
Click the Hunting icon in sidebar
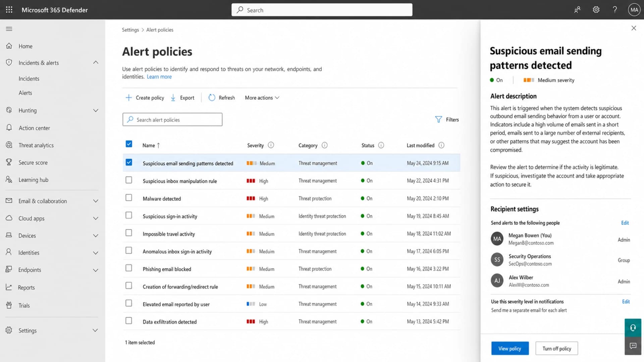[x=9, y=110]
